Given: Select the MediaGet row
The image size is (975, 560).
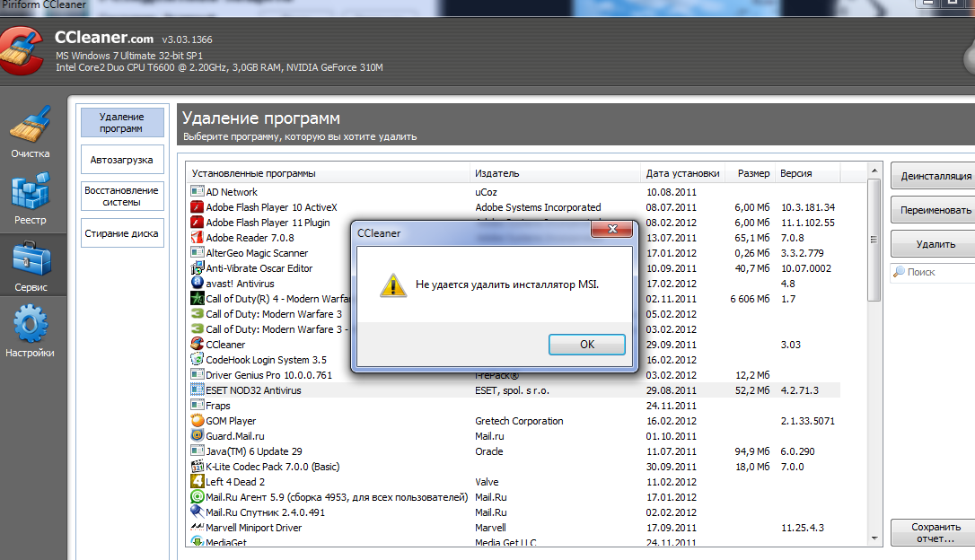Looking at the screenshot, I should (514, 542).
